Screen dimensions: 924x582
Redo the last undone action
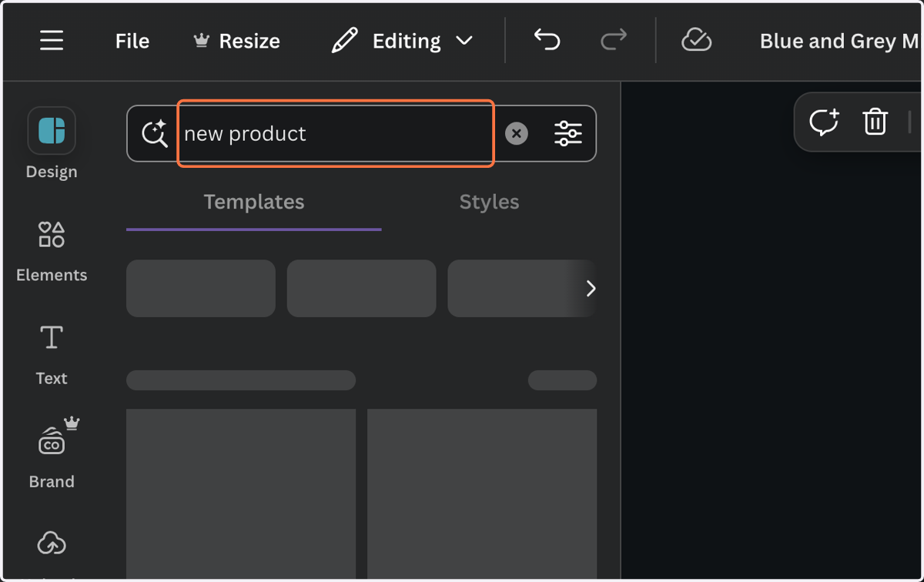pyautogui.click(x=614, y=41)
